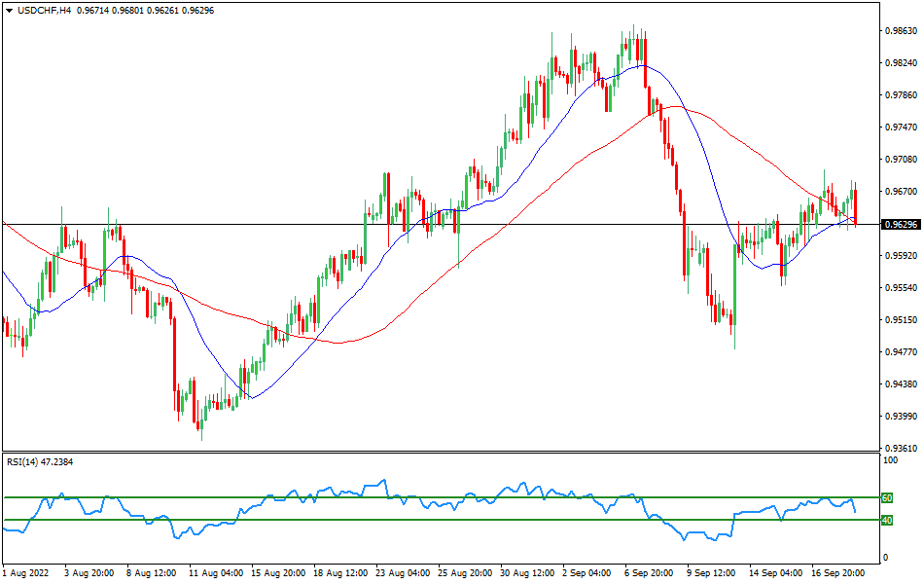
Task: Click the 0.98630 price axis label
Action: [x=900, y=31]
